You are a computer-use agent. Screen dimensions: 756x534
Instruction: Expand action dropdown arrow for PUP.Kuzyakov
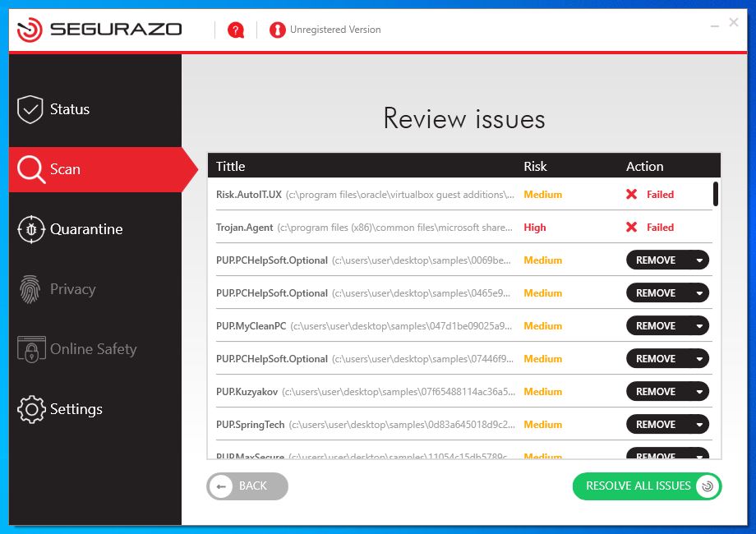tap(699, 392)
